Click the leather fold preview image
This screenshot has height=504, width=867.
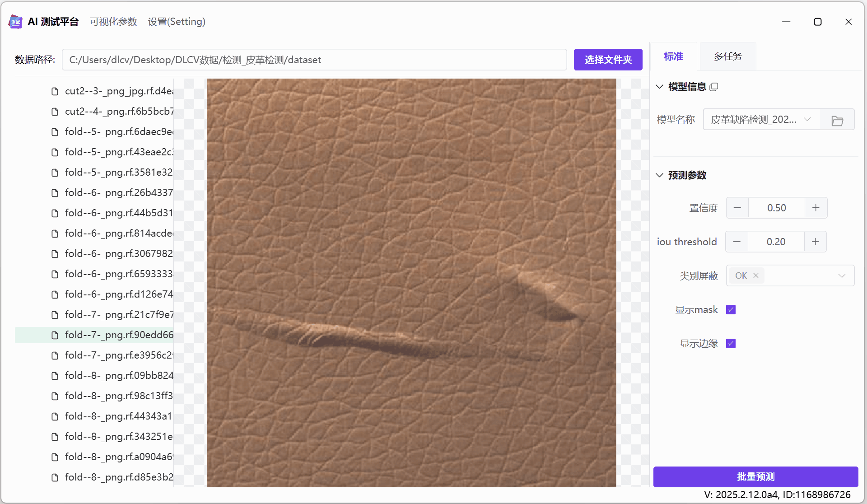click(x=411, y=283)
